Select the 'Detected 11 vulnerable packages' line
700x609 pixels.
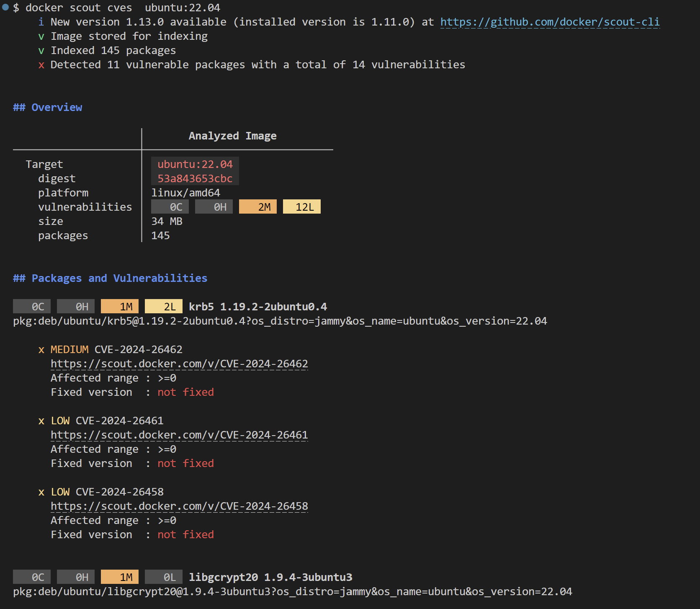click(258, 65)
